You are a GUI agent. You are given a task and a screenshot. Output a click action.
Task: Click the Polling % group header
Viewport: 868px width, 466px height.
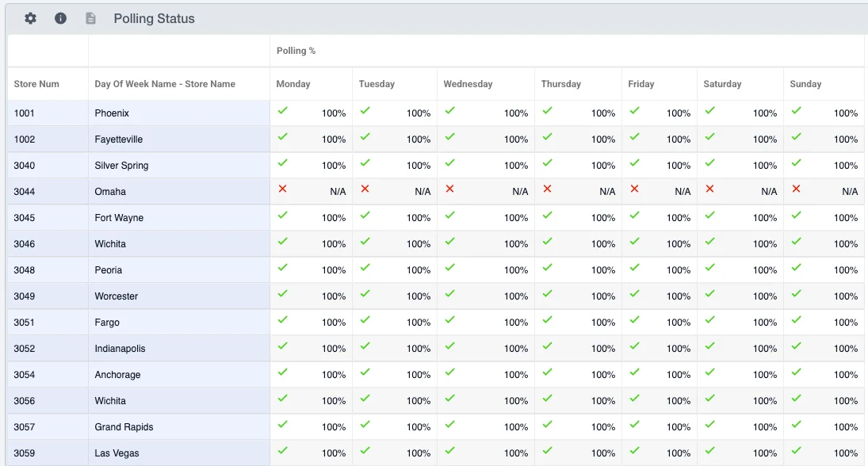click(296, 51)
